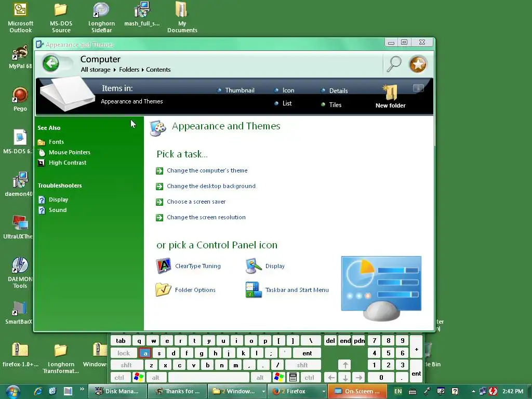
Task: Select Icon view option
Action: point(284,90)
